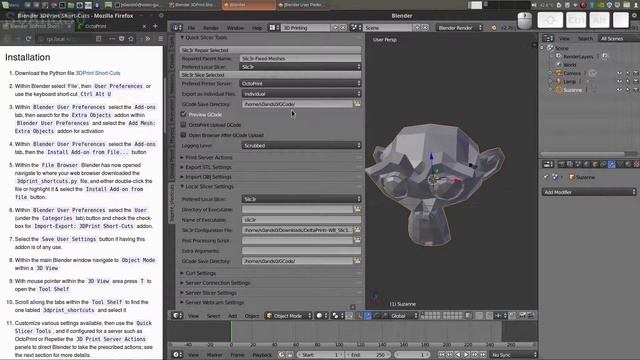Click the timeline Start frame field
The width and height of the screenshot is (640, 360).
click(x=320, y=355)
